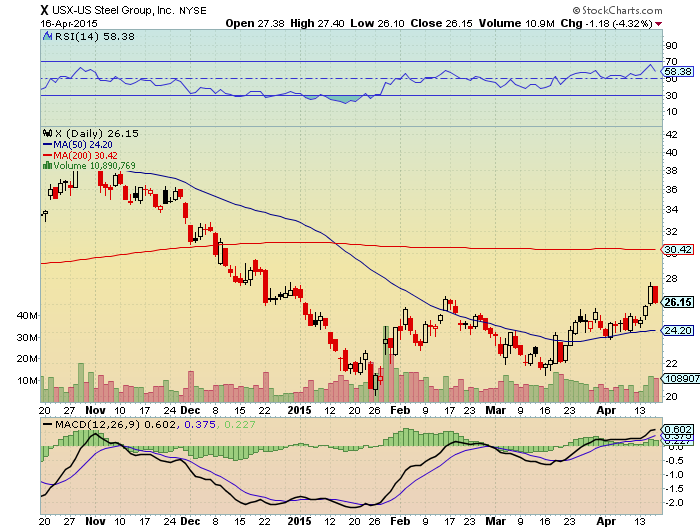Click the 'Low 26.10' value
This screenshot has width=700, height=530.
coord(377,23)
